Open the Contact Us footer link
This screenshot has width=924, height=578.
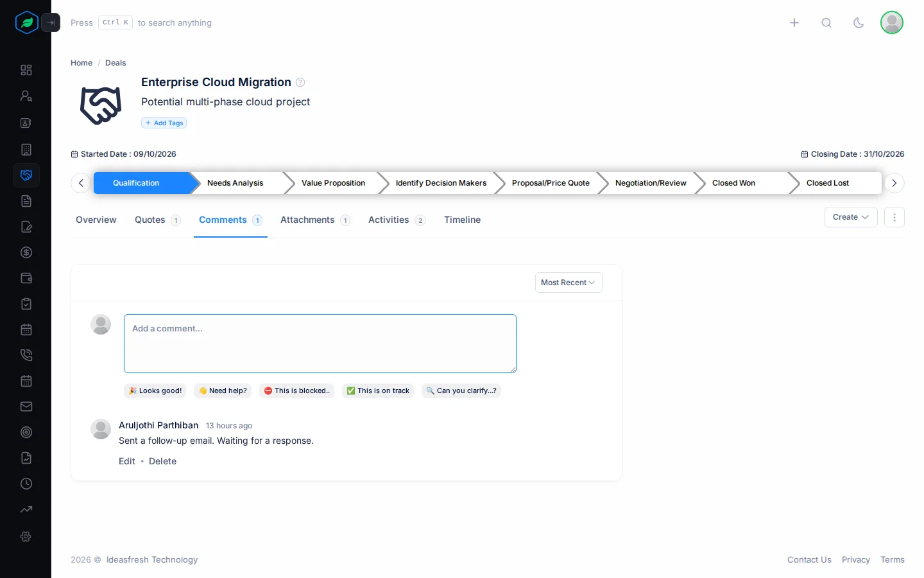[x=809, y=560]
